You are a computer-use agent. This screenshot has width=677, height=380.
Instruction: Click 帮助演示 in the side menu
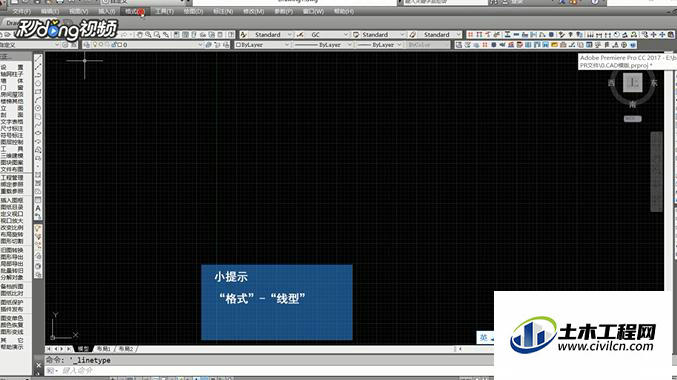click(x=12, y=347)
